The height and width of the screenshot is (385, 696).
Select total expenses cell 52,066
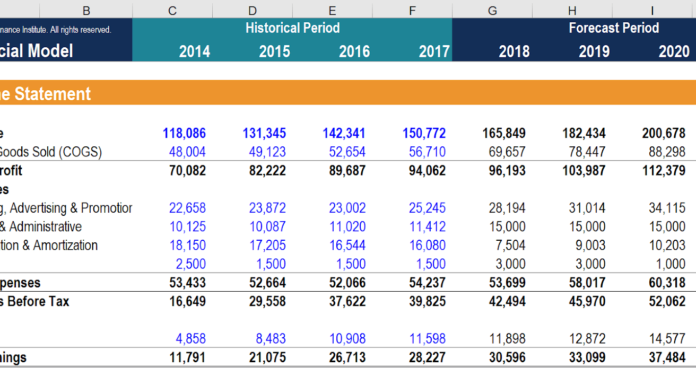point(347,282)
